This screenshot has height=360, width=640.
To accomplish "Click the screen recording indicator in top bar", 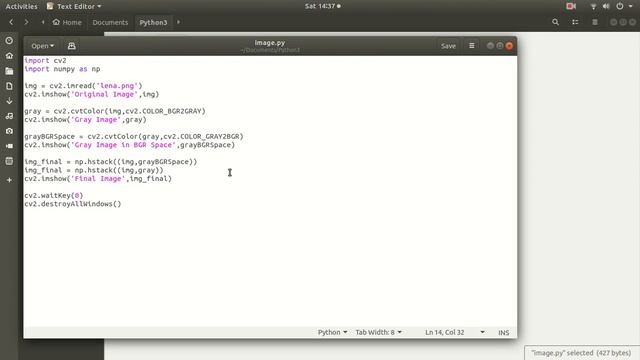I will point(571,6).
